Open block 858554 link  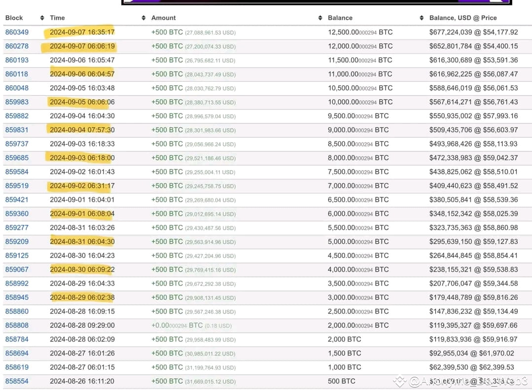[17, 381]
